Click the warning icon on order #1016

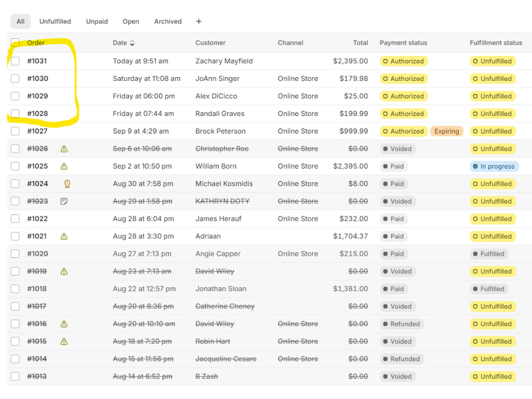[64, 324]
